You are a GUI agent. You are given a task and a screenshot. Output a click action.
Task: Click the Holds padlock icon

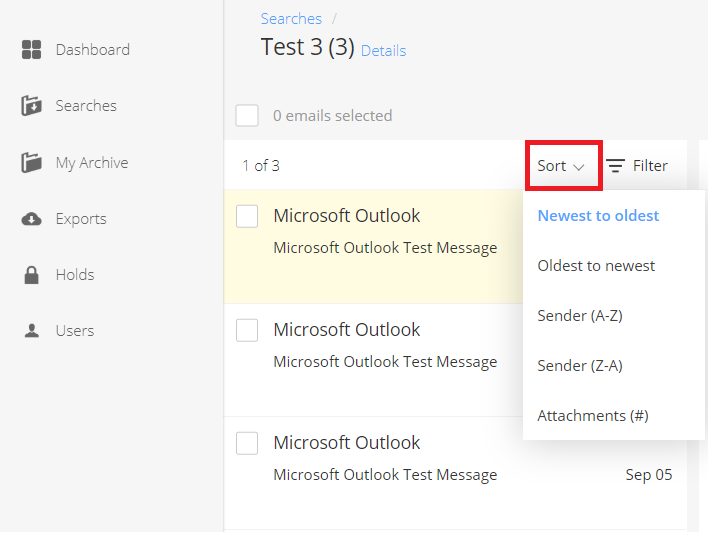[31, 275]
